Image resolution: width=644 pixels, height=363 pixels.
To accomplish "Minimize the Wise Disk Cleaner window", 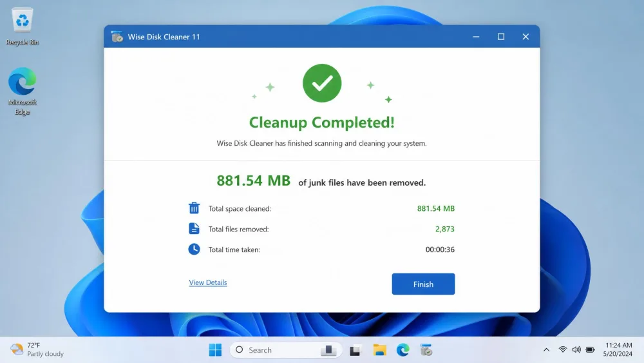I will point(476,37).
